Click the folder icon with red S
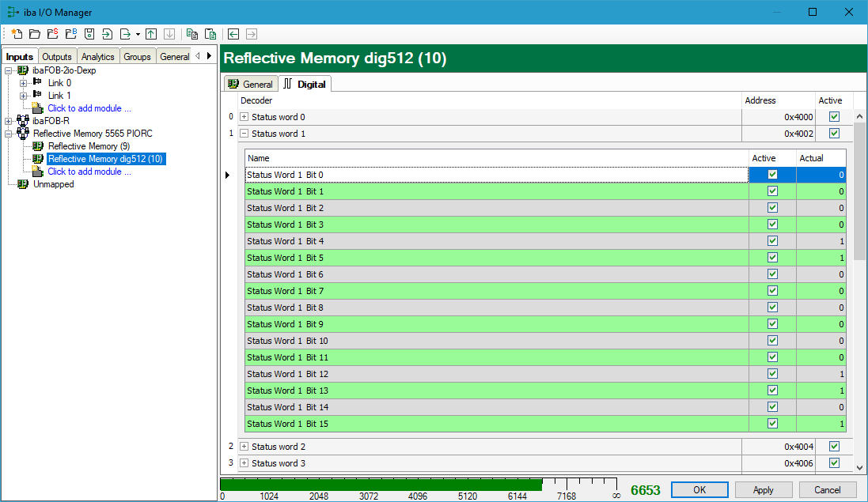The image size is (868, 502). click(x=53, y=34)
